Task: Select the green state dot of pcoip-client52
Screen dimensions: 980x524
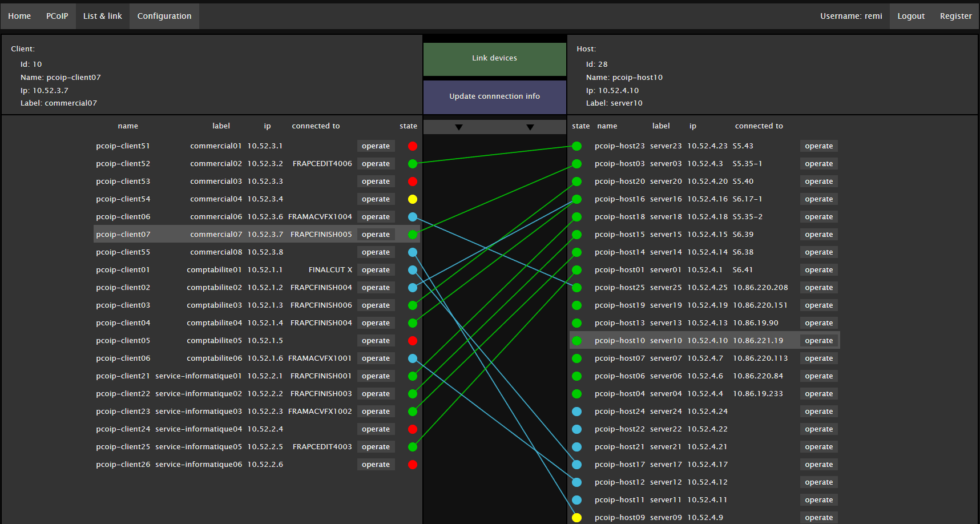Action: coord(413,164)
